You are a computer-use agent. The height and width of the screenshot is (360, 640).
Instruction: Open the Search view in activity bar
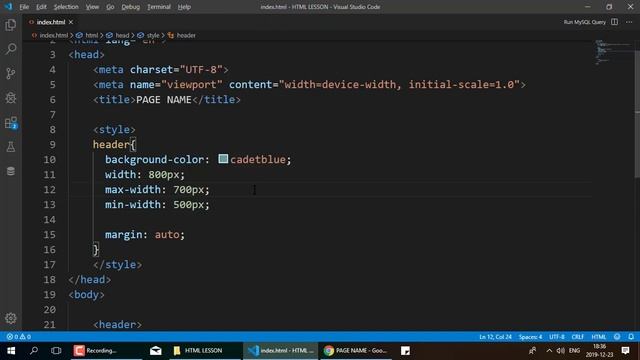click(11, 49)
